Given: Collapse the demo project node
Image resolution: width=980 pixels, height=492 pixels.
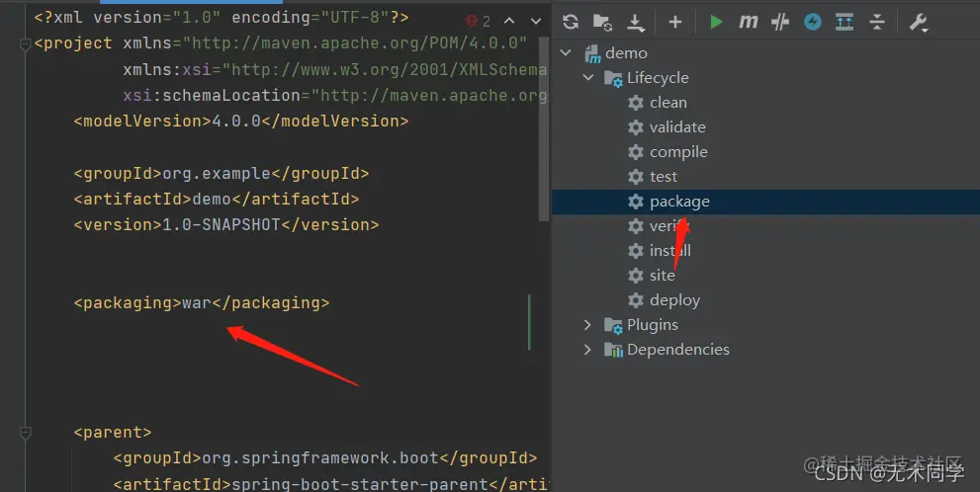Looking at the screenshot, I should click(x=566, y=53).
